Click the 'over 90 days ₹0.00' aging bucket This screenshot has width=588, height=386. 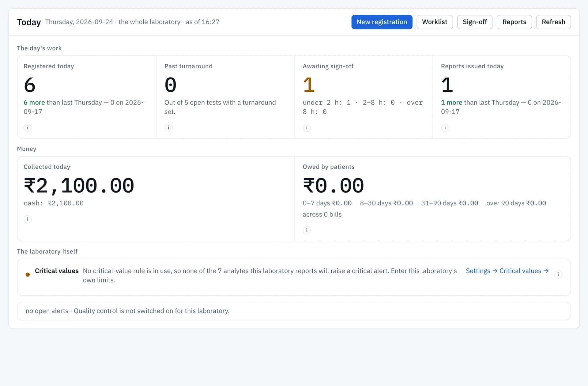516,203
